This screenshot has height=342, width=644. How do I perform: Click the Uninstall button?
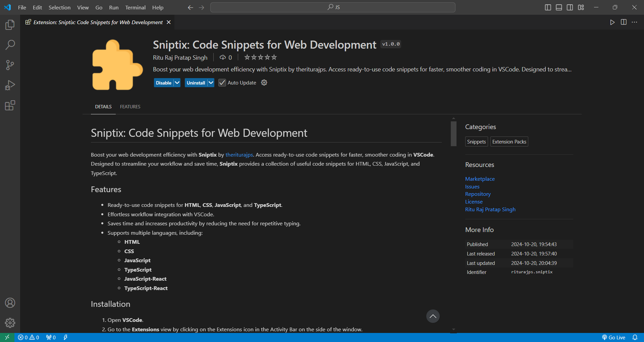[196, 82]
